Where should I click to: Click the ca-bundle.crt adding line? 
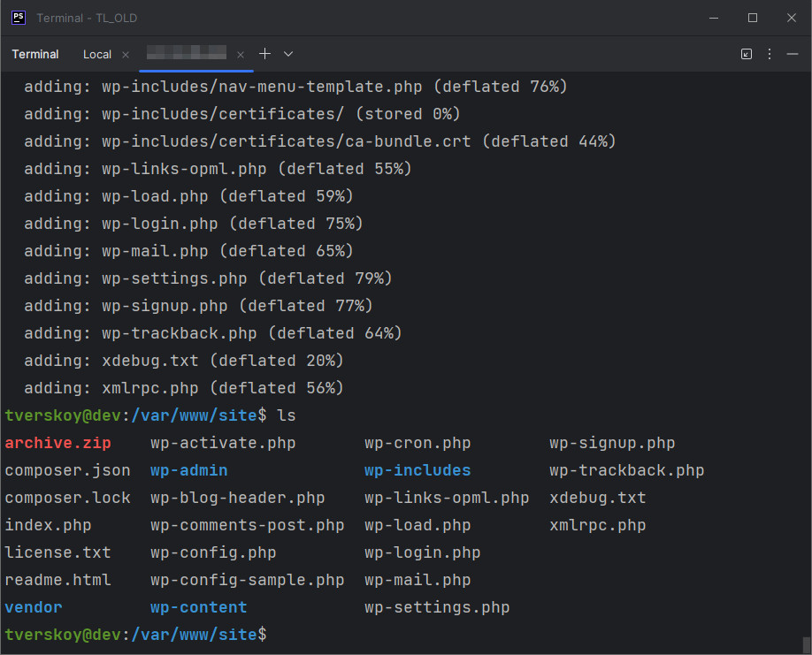(320, 141)
